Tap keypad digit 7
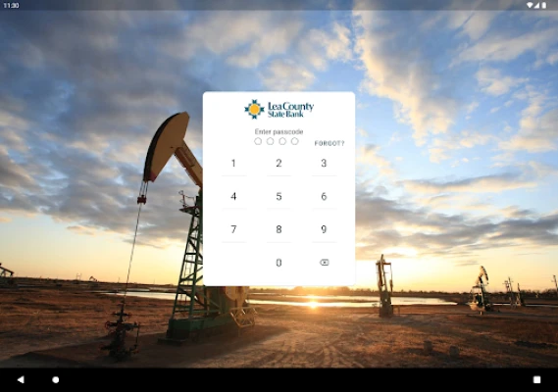The image size is (558, 392). [233, 229]
